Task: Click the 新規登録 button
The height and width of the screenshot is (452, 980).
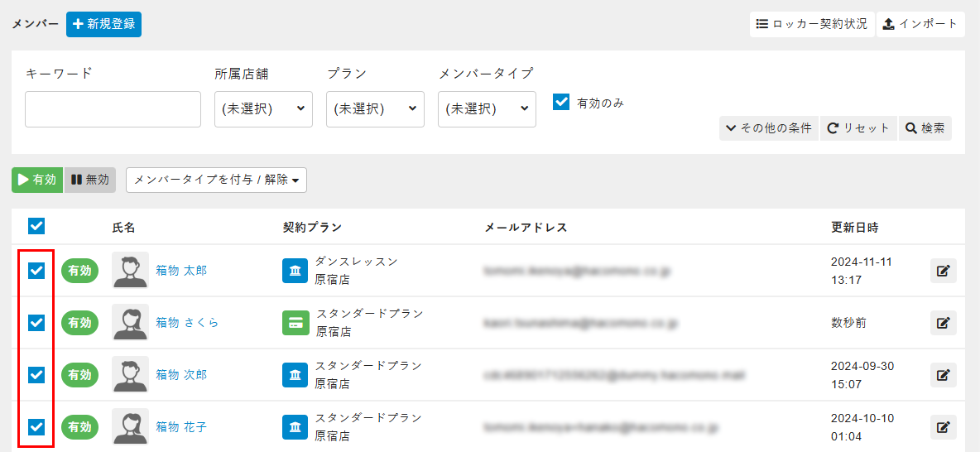Action: point(103,24)
